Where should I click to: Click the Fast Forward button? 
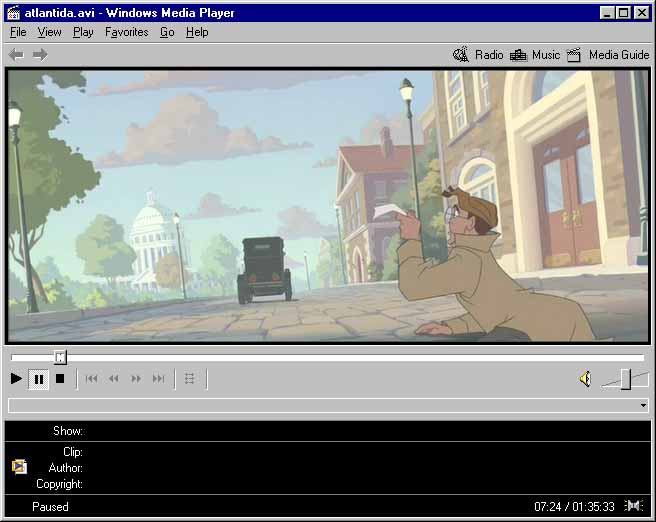[x=136, y=379]
